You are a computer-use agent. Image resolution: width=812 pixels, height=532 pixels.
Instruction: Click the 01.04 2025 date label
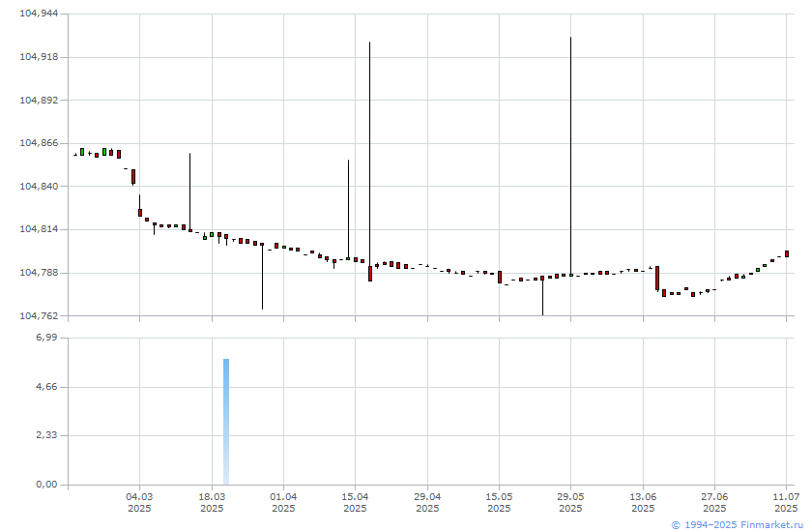[x=283, y=502]
